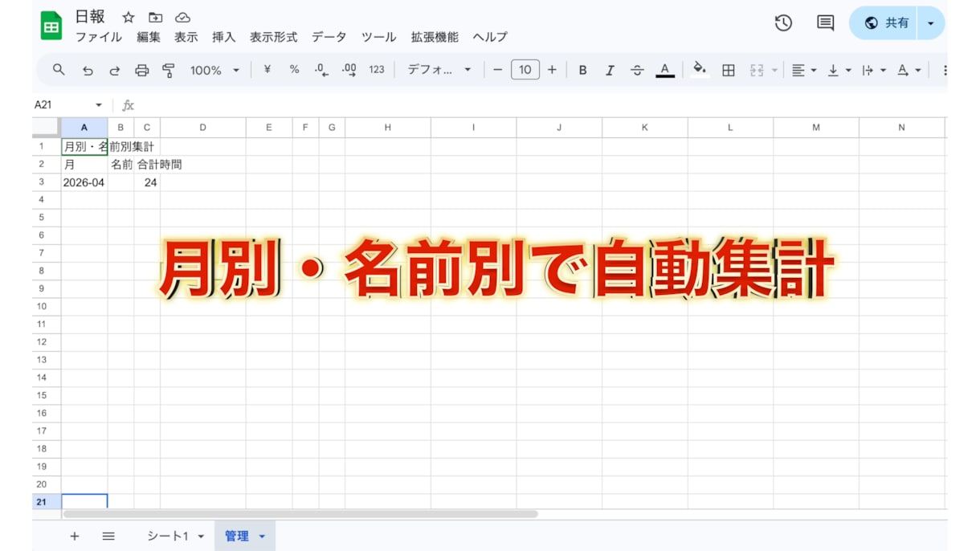
Task: Select column D header
Action: 203,128
